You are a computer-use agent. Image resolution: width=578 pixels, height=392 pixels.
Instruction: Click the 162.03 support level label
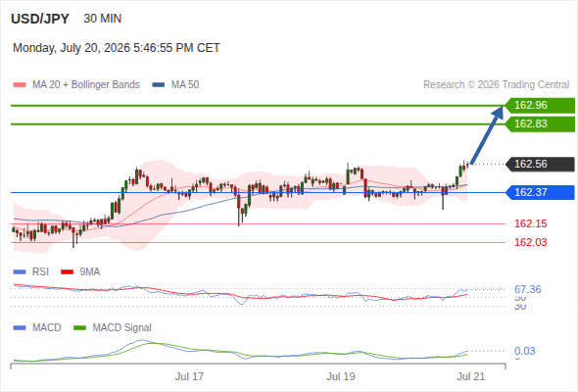pyautogui.click(x=530, y=242)
